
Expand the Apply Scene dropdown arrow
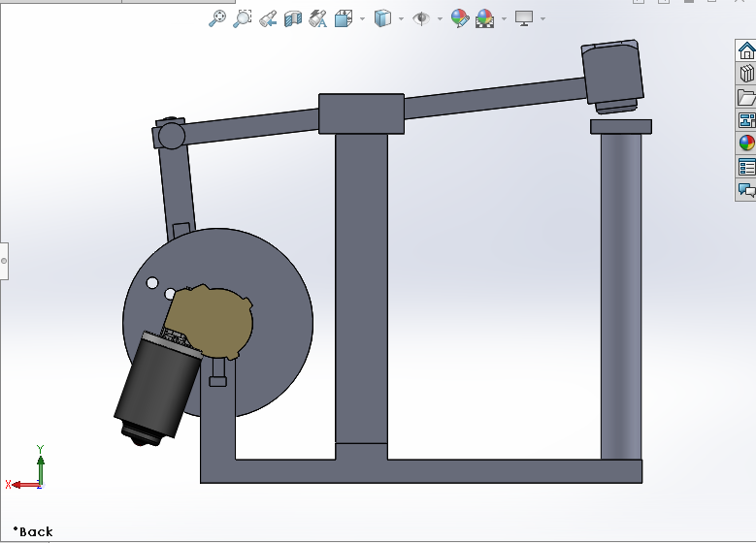pos(505,18)
